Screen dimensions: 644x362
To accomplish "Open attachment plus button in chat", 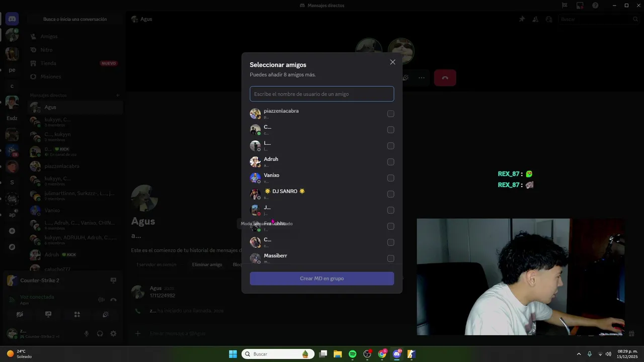I will (138, 333).
